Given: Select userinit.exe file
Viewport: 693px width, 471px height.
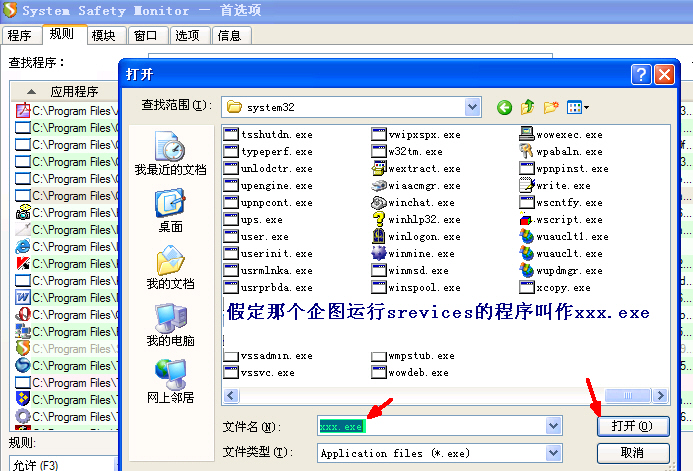Looking at the screenshot, I should [x=268, y=254].
